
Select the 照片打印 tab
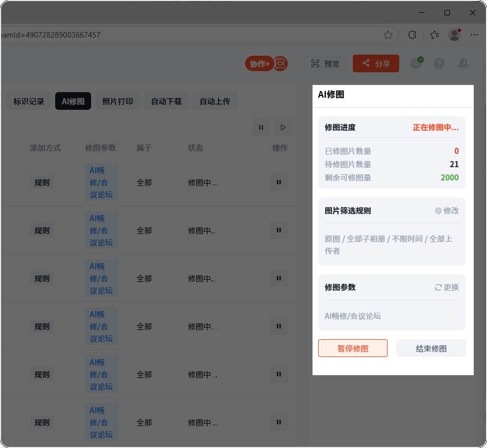pyautogui.click(x=118, y=102)
